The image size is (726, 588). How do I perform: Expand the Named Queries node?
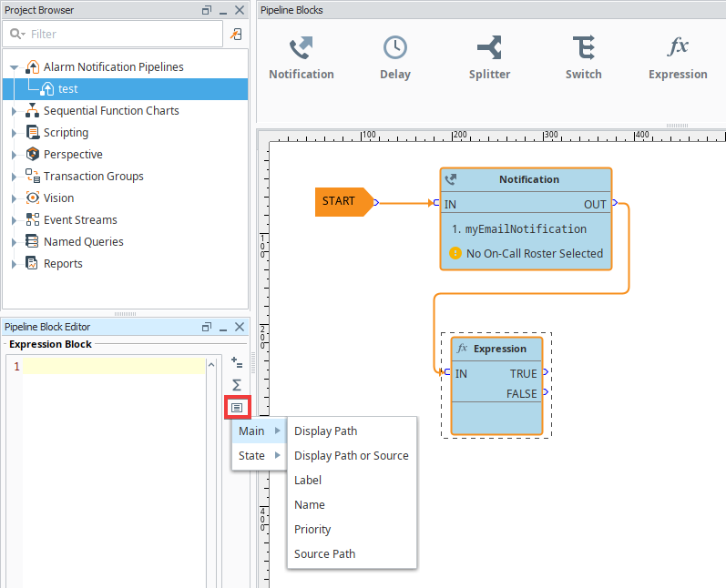[14, 242]
